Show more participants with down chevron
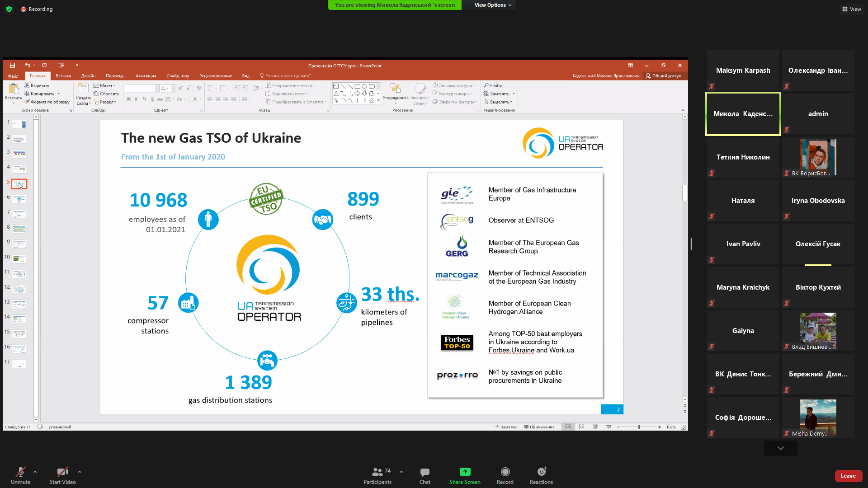Image resolution: width=868 pixels, height=488 pixels. 780,448
